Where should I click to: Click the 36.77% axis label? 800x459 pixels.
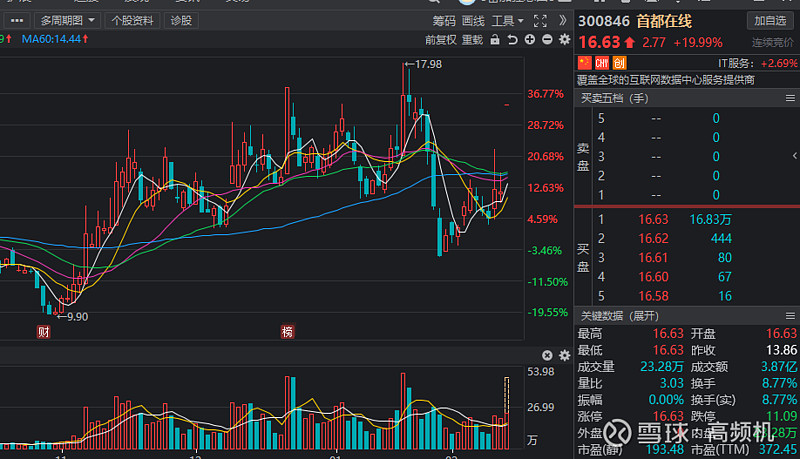pos(545,94)
